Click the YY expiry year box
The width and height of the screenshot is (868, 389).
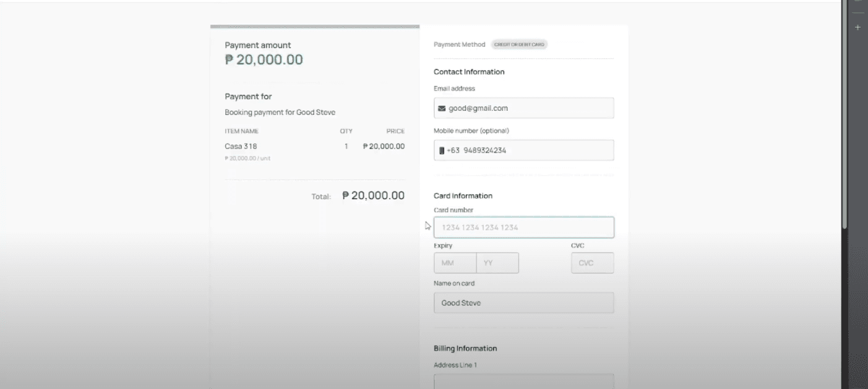497,263
